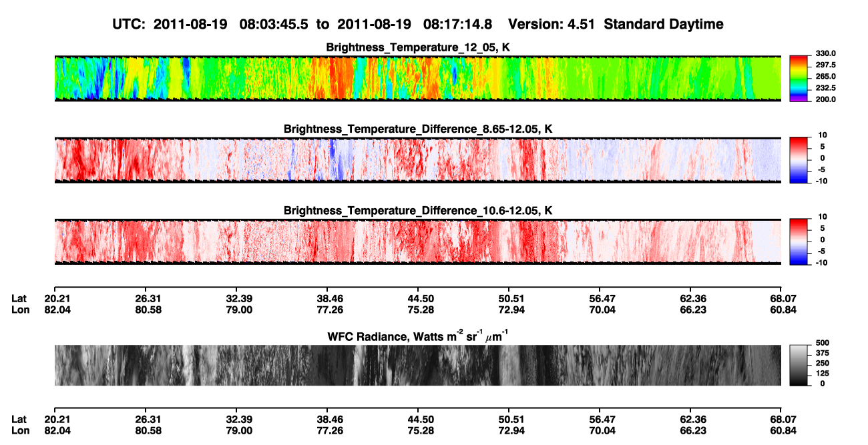Click the Brightness_Temperature_Difference_10.6-12.05, K title
This screenshot has width=868, height=445.
click(x=418, y=211)
